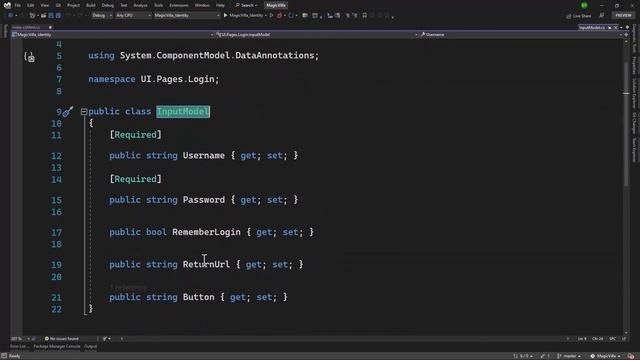Open the File menu
The height and width of the screenshot is (360, 640).
point(18,5)
